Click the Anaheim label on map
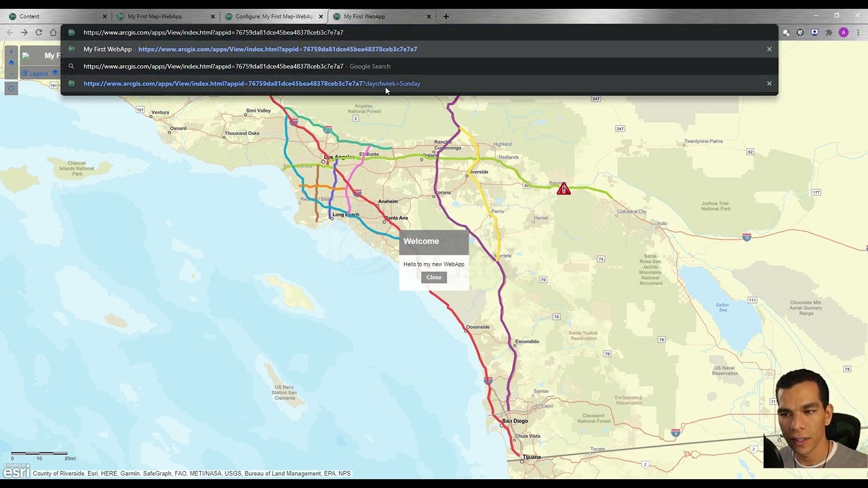The height and width of the screenshot is (488, 868). pos(388,201)
